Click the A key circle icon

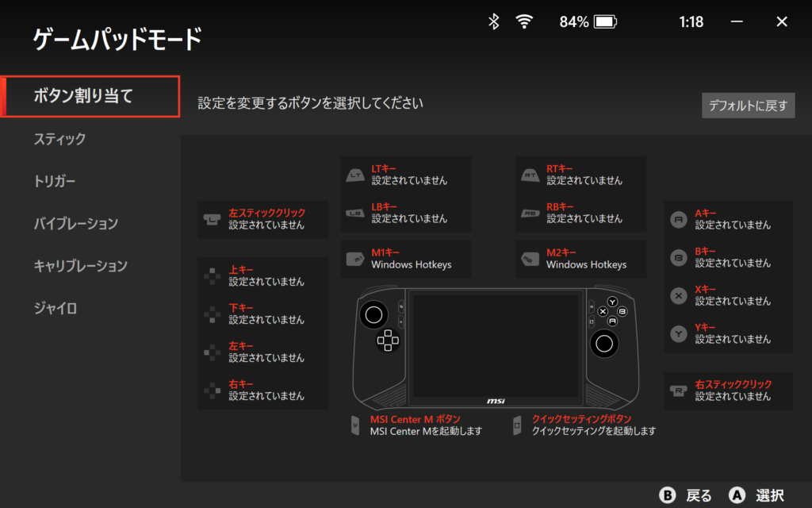[679, 220]
